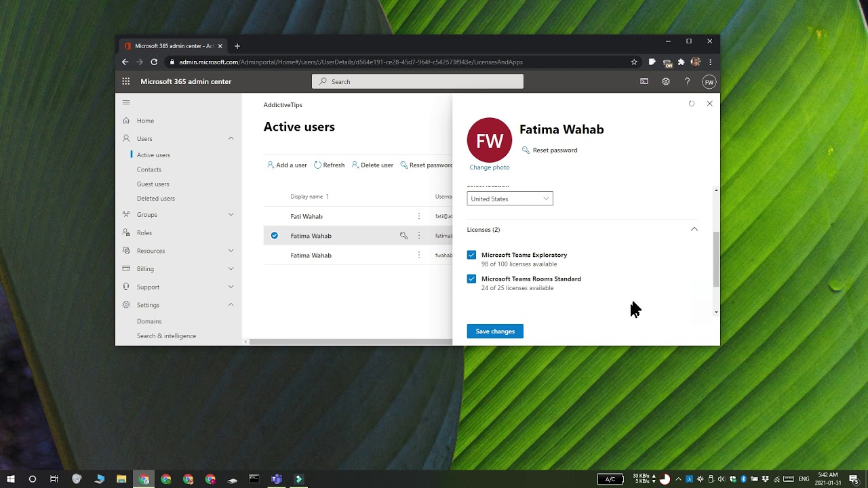Screen dimensions: 868x488
Task: Click the details panel vertical scrollbar
Action: pos(716,259)
